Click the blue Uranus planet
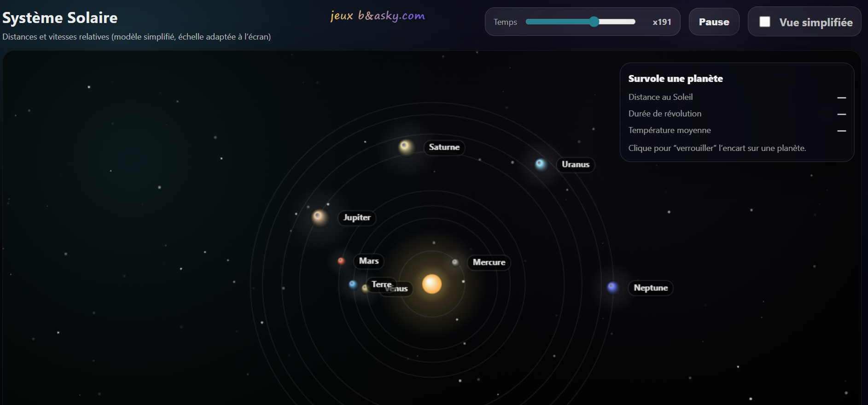The height and width of the screenshot is (405, 868). (x=540, y=164)
